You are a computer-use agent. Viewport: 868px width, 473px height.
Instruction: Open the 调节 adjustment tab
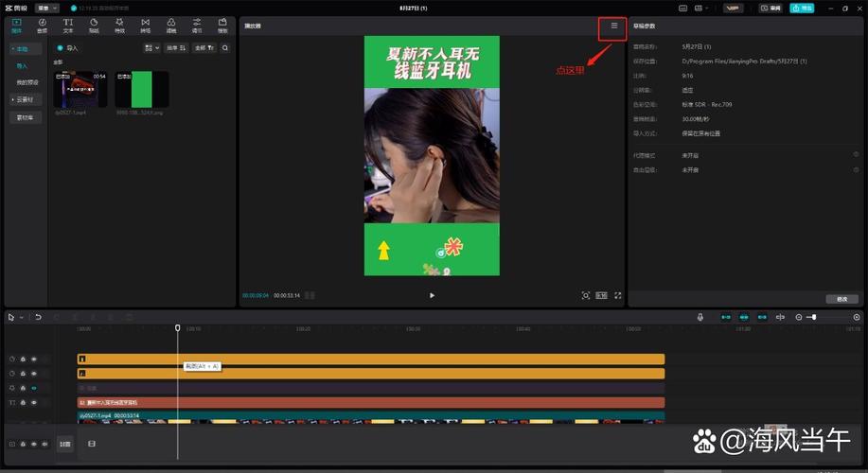[197, 26]
